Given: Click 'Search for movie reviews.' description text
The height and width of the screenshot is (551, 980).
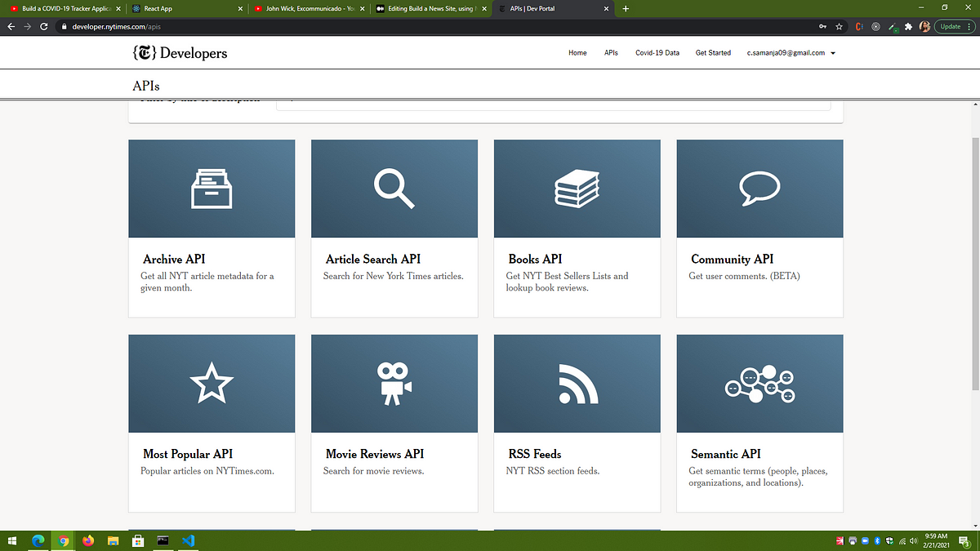Looking at the screenshot, I should pos(373,471).
